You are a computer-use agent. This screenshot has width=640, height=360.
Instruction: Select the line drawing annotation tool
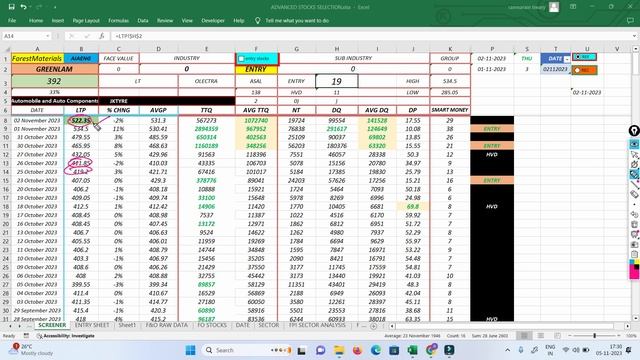point(634,184)
